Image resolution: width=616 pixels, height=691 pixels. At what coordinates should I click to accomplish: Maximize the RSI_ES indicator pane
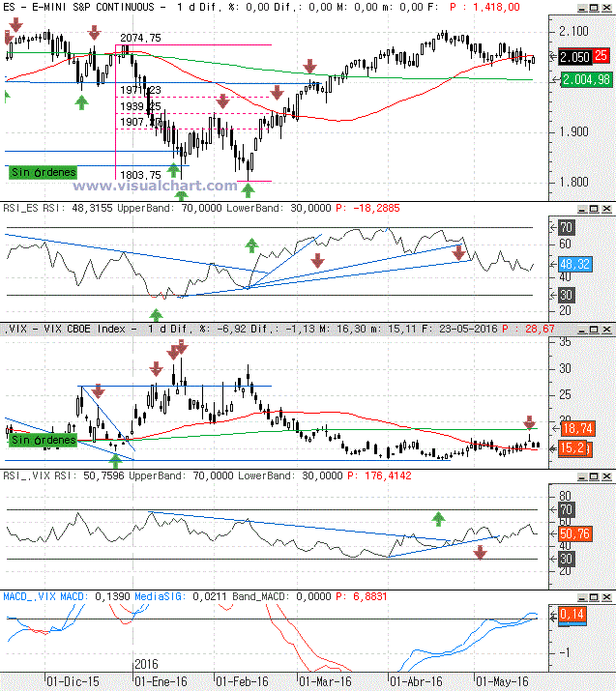click(x=594, y=209)
